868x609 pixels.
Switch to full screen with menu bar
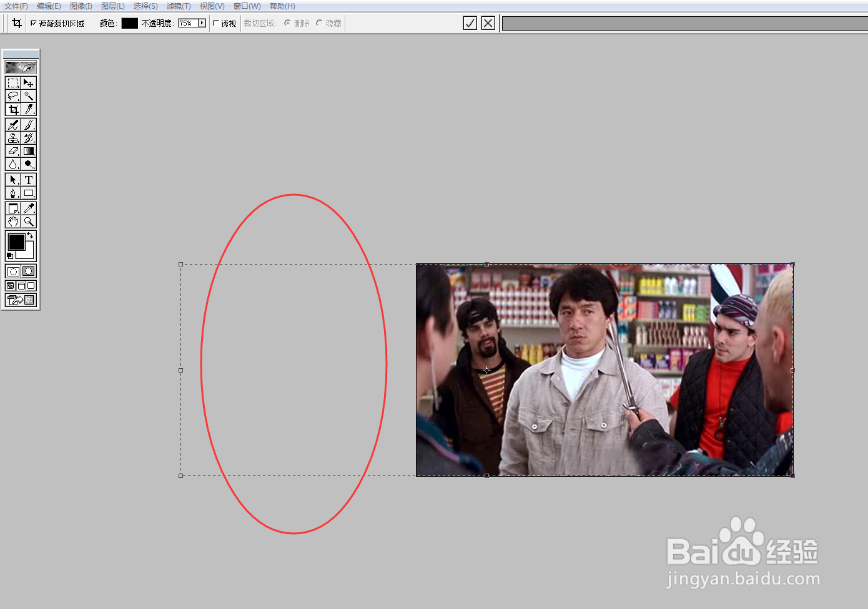[21, 286]
